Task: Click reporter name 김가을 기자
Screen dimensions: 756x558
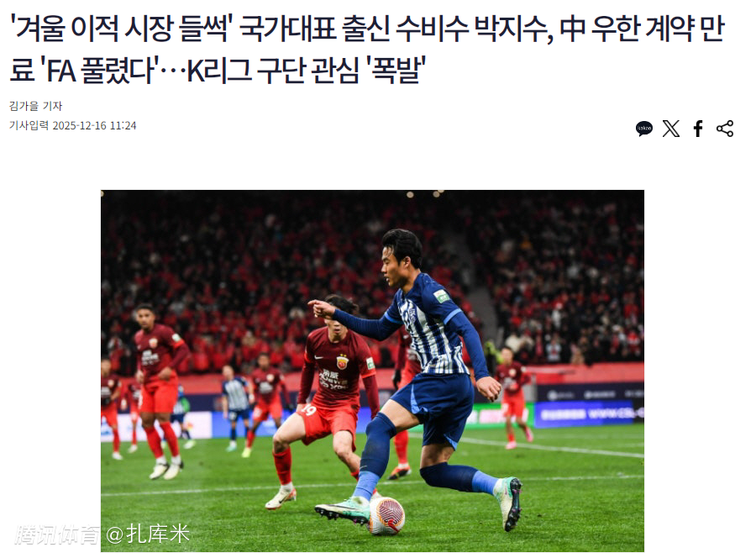Action: 35,106
